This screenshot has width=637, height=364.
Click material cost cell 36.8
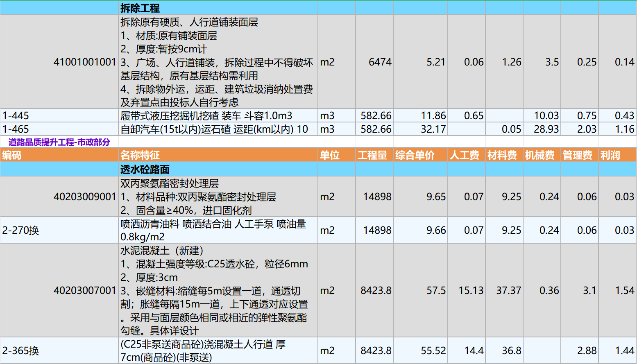pos(504,350)
